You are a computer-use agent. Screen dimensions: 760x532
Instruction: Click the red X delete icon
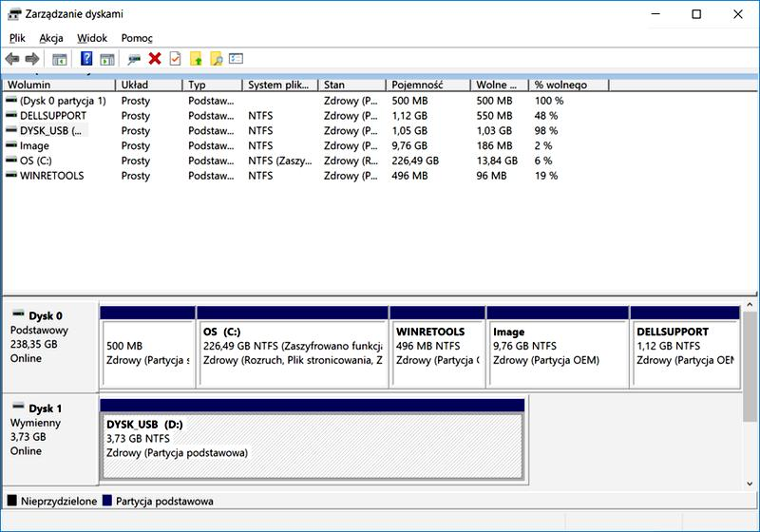tap(155, 59)
